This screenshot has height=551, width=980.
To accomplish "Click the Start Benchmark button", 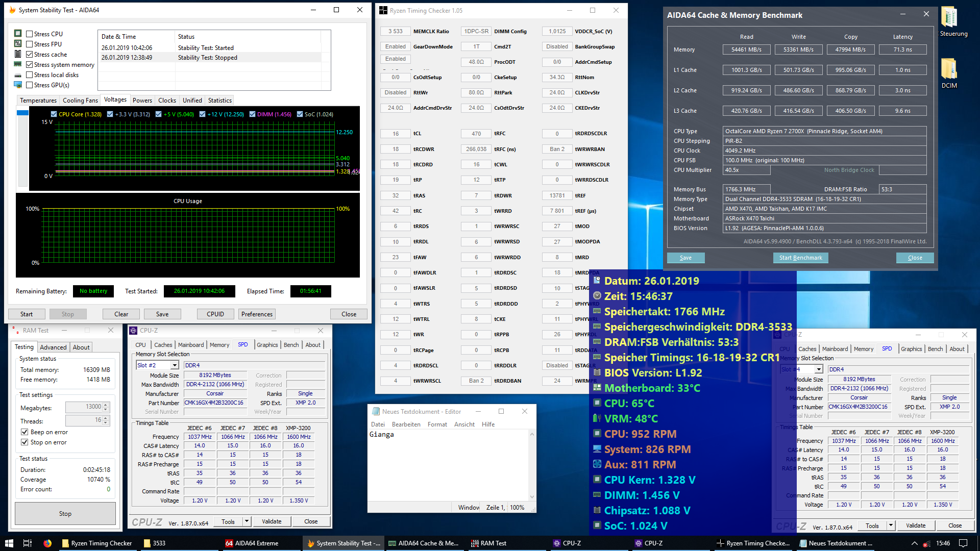I will click(800, 258).
